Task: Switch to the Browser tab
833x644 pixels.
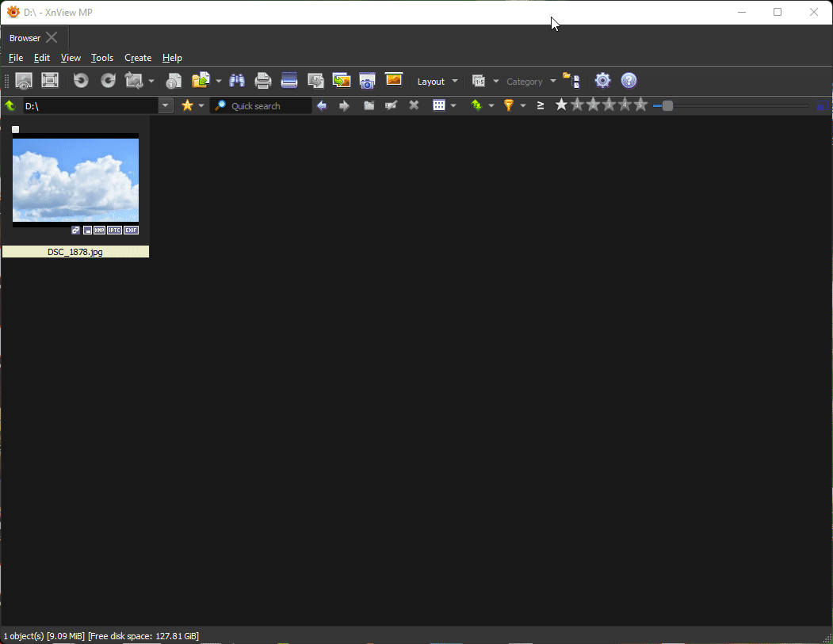Action: click(25, 38)
